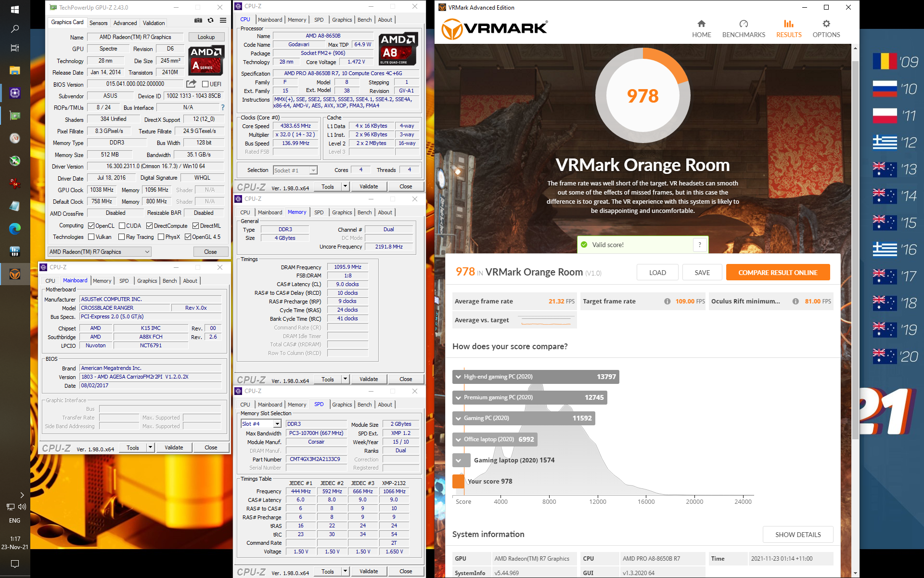Image resolution: width=924 pixels, height=578 pixels.
Task: Switch to GPU-Z taskbar icon
Action: point(15,116)
